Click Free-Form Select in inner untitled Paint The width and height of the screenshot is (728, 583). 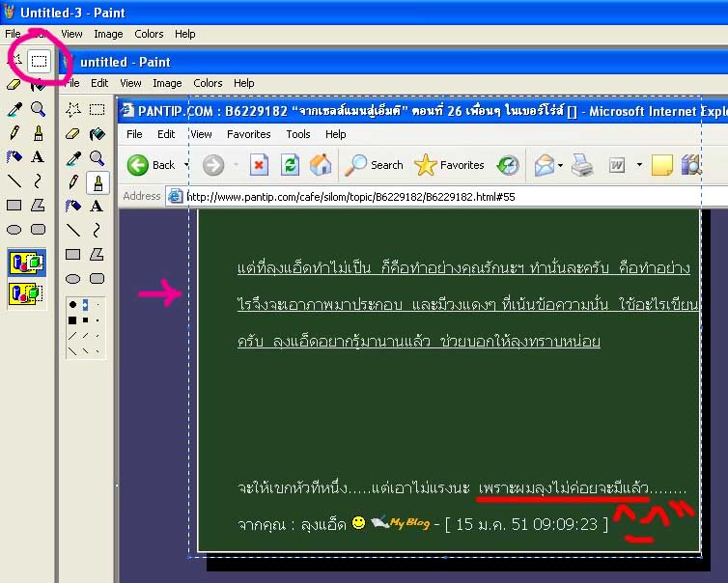pos(73,109)
